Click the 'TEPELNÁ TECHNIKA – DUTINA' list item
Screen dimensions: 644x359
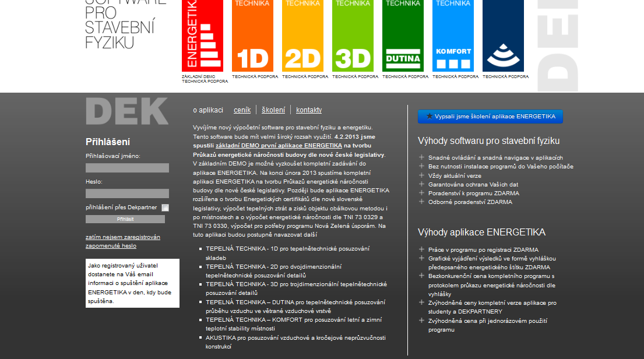(x=295, y=307)
